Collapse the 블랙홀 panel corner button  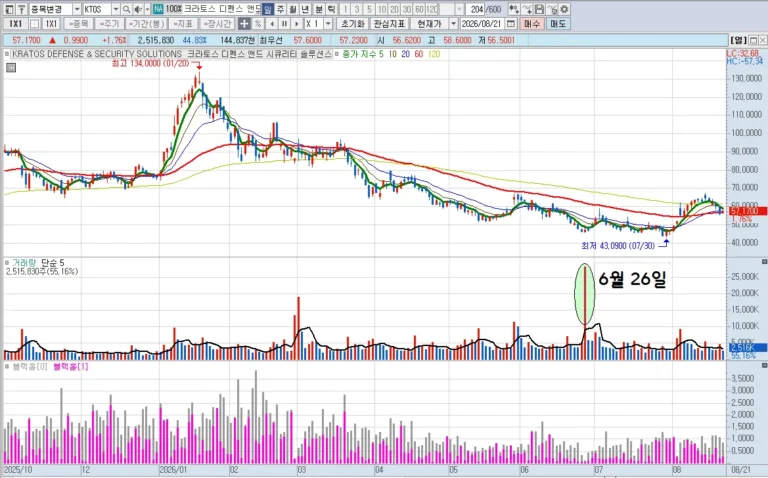(x=764, y=366)
